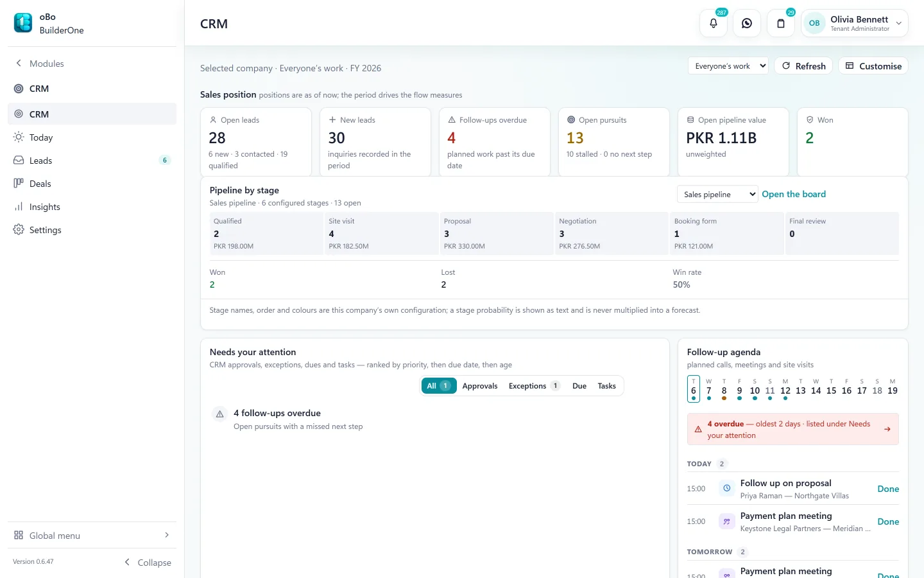Open the Open leads card
The width and height of the screenshot is (924, 578).
(256, 142)
